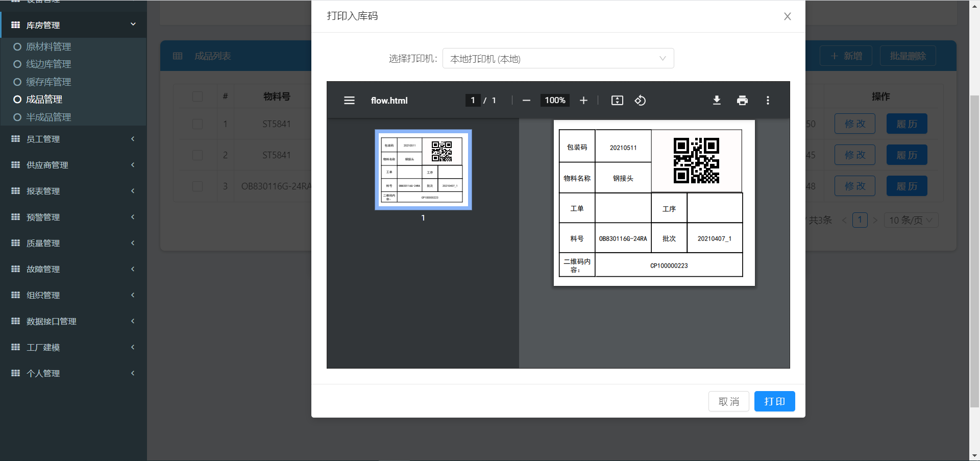980x461 pixels.
Task: Close the 打印入库码 dialog
Action: (x=788, y=16)
